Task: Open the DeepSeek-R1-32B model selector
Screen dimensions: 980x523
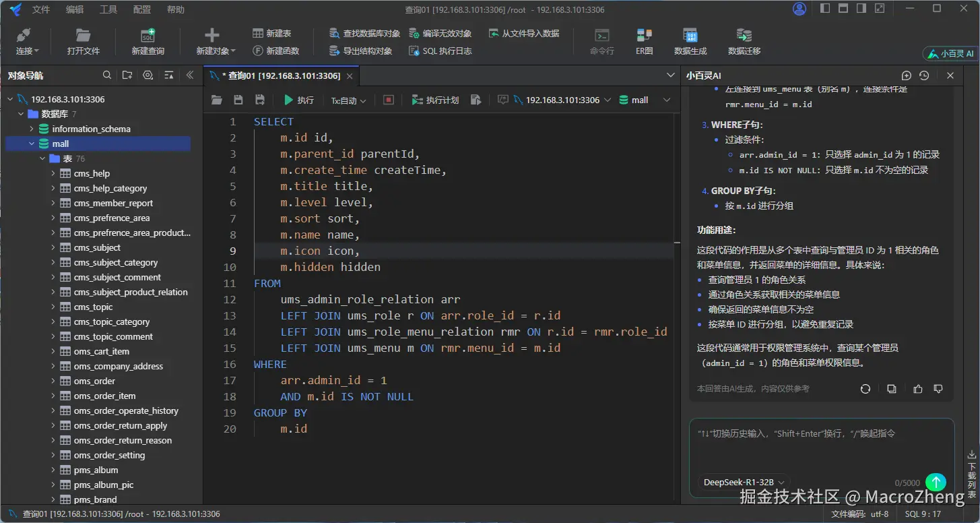Action: pos(744,482)
